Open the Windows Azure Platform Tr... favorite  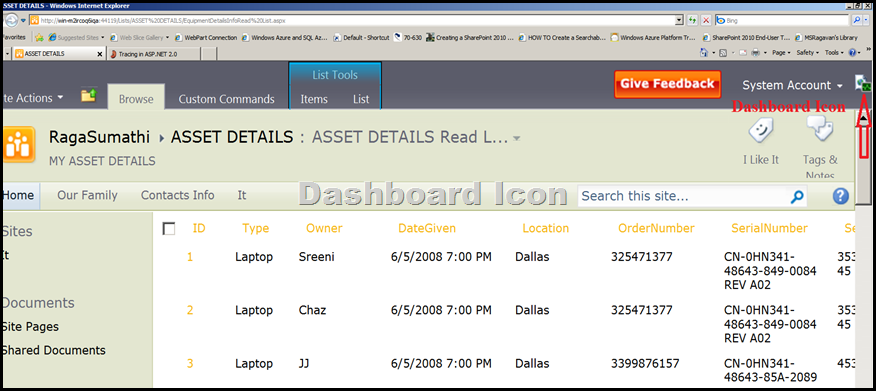point(653,37)
